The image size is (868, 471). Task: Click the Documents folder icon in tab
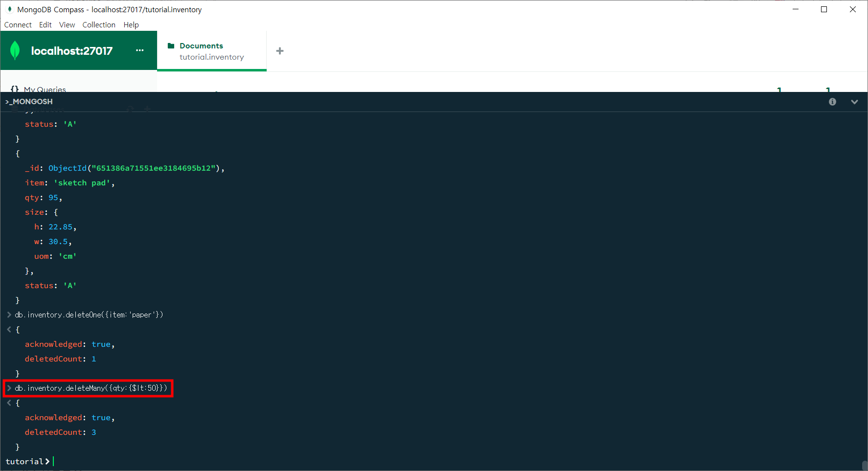click(171, 46)
